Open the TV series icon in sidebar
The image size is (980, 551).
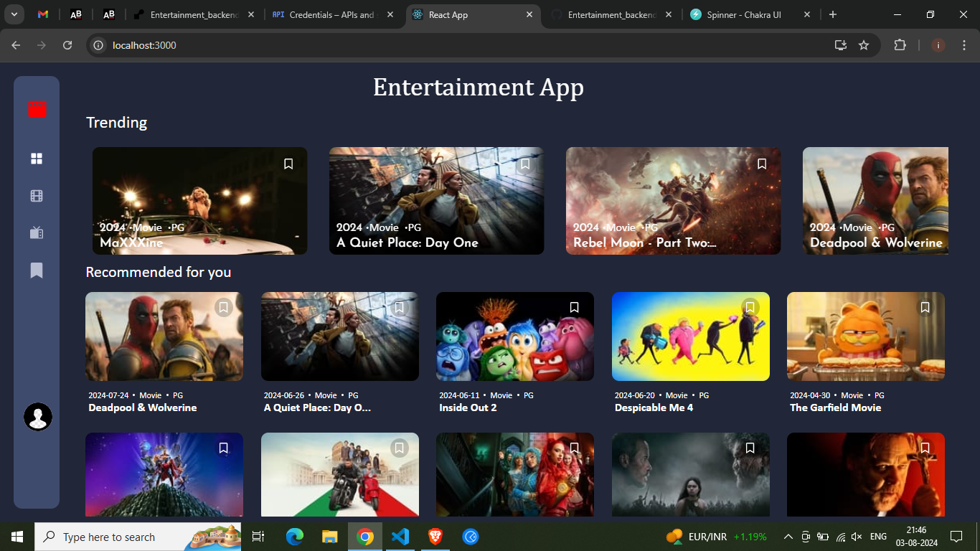click(37, 232)
